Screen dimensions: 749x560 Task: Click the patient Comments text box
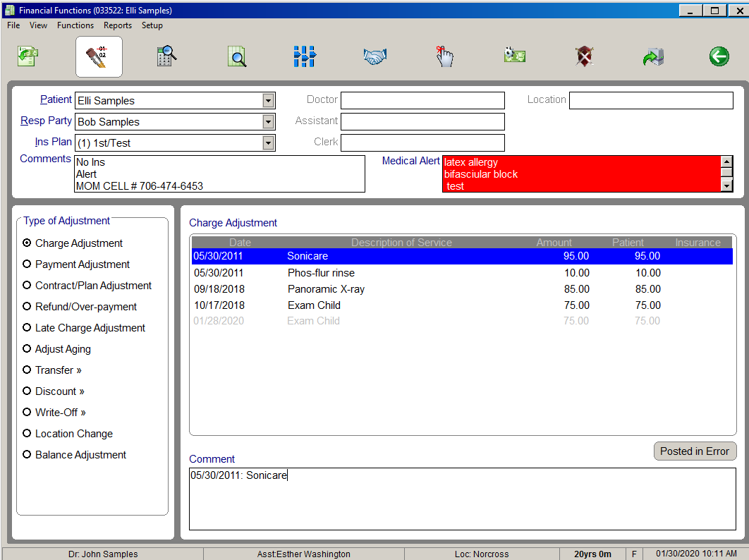(220, 174)
